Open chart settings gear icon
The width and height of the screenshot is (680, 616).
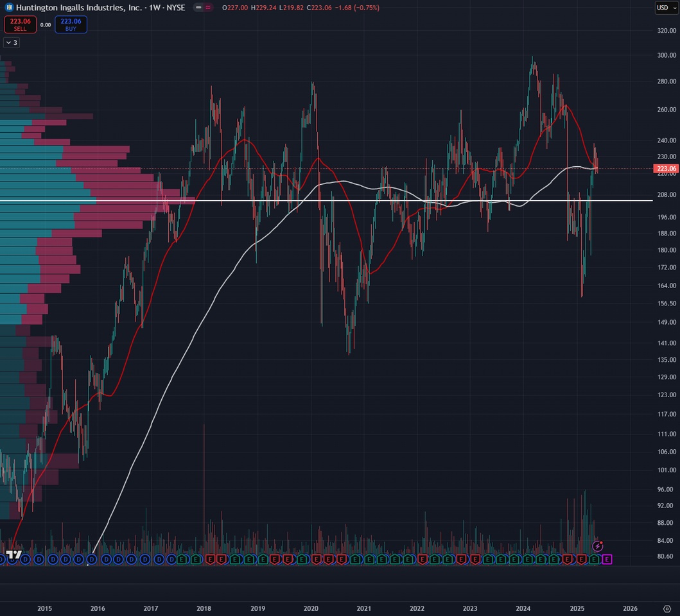tap(667, 609)
